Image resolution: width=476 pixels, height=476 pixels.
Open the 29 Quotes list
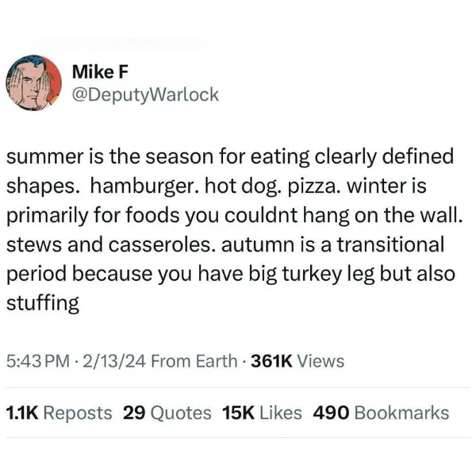167,413
